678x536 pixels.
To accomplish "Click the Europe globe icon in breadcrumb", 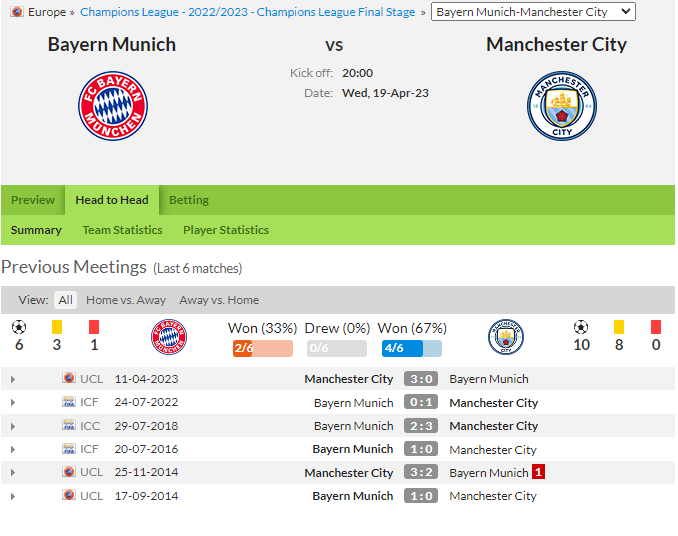I will [17, 12].
